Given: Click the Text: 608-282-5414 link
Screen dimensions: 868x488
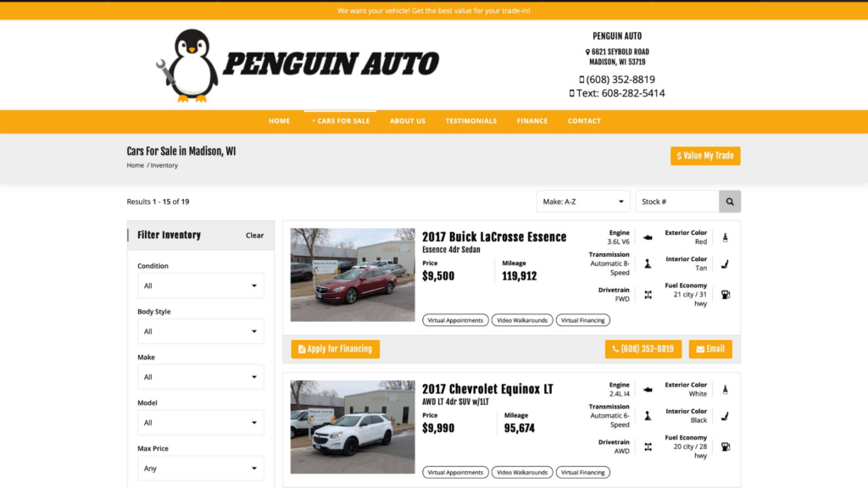Looking at the screenshot, I should click(x=620, y=93).
